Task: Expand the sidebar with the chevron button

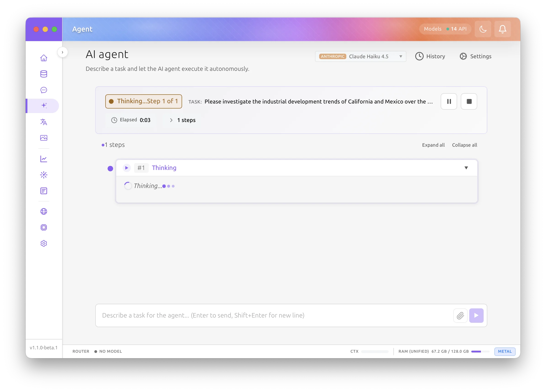Action: (62, 52)
